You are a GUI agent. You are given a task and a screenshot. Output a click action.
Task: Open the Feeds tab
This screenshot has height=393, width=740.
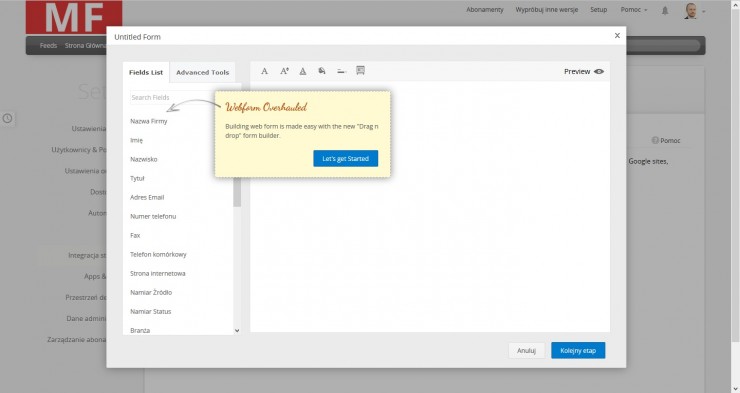[x=48, y=45]
